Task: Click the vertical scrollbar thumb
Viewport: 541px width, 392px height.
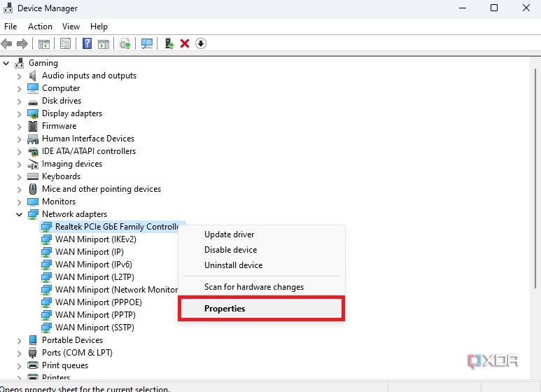Action: point(535,178)
